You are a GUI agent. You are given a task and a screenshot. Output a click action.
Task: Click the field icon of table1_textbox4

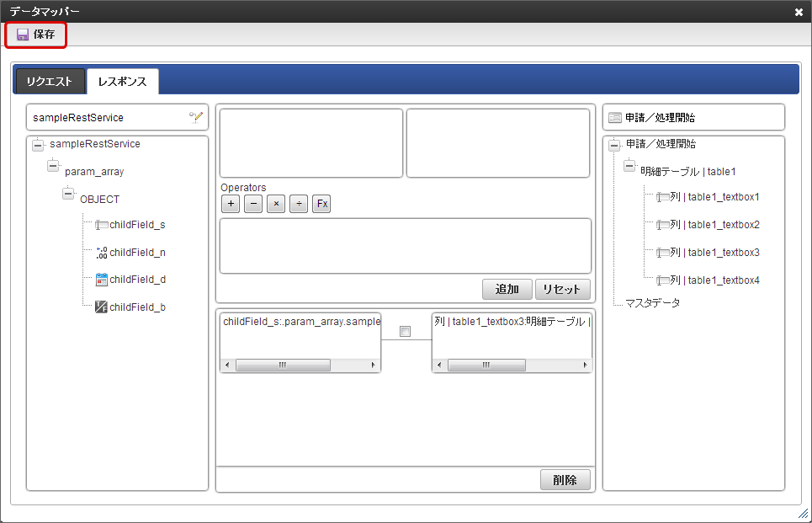(662, 280)
